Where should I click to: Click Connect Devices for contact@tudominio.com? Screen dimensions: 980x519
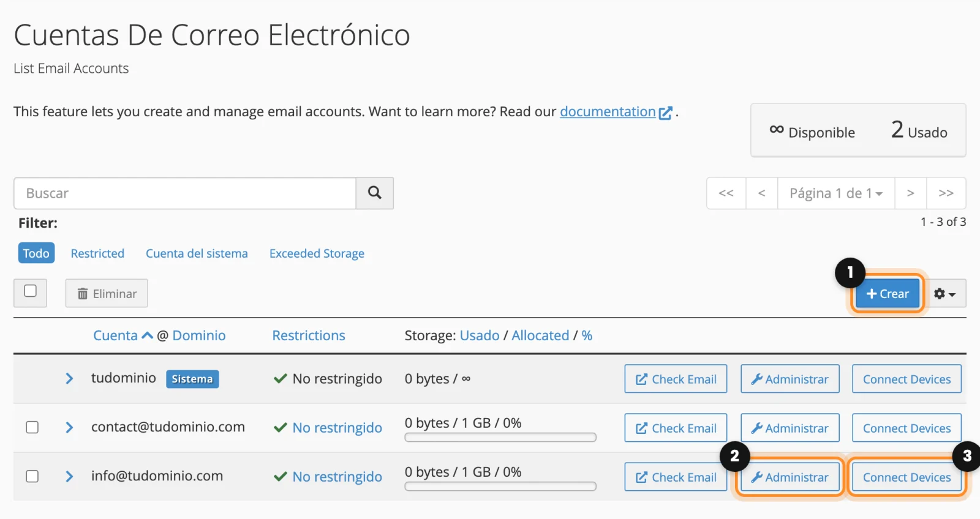[907, 428]
